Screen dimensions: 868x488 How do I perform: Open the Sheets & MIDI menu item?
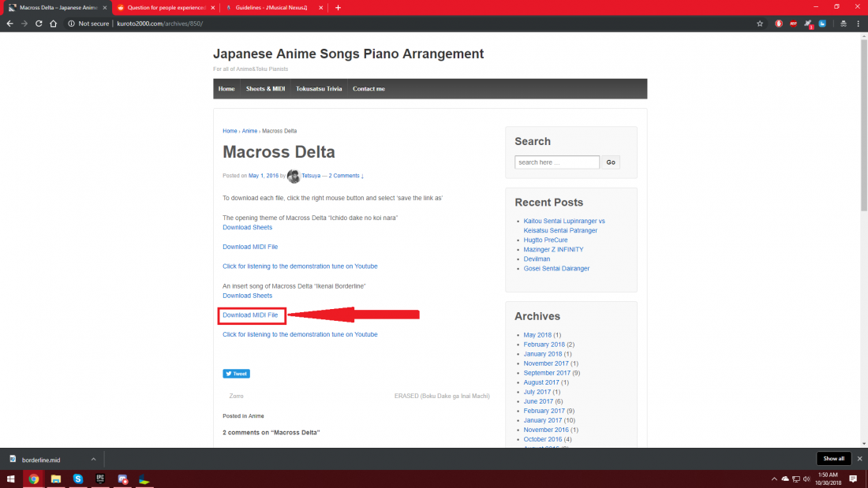pyautogui.click(x=265, y=89)
